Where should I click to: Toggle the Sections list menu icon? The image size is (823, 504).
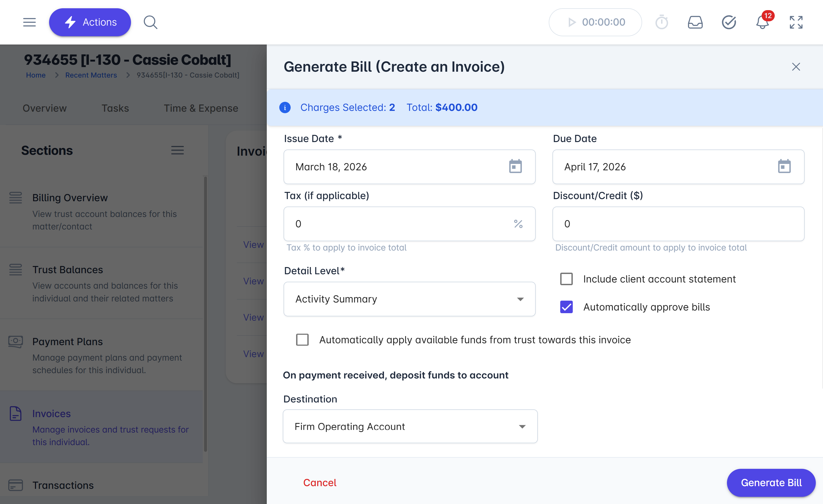(177, 150)
